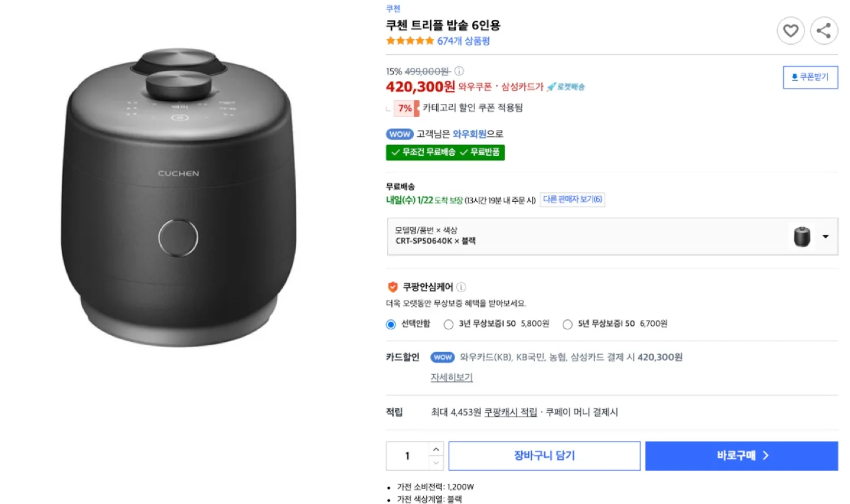Image resolution: width=850 pixels, height=504 pixels.
Task: Enable the 3년 무상보증 warranty plan
Action: (449, 324)
